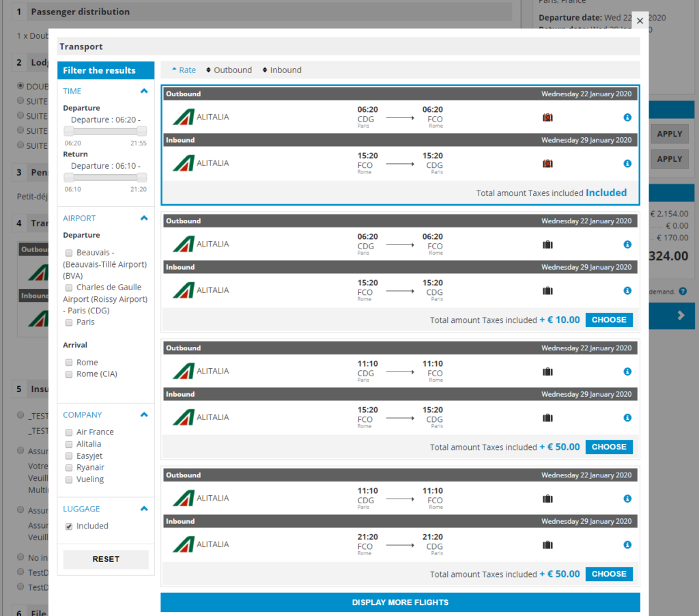Click the left handle of Departure time slider
This screenshot has height=616, width=699.
68,131
